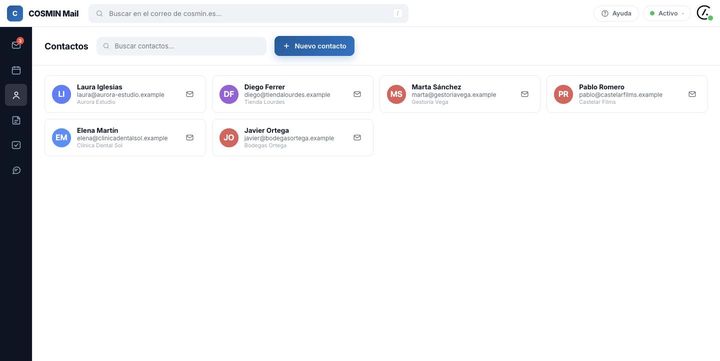Click the Nuevo contacto button

(315, 46)
